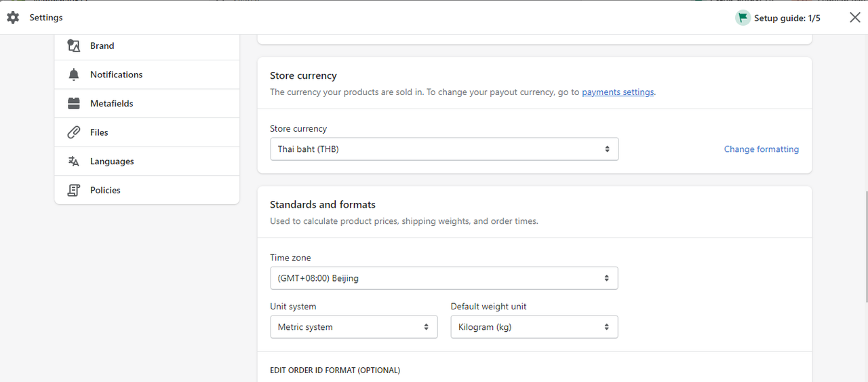
Task: Click the Settings title text
Action: point(46,18)
